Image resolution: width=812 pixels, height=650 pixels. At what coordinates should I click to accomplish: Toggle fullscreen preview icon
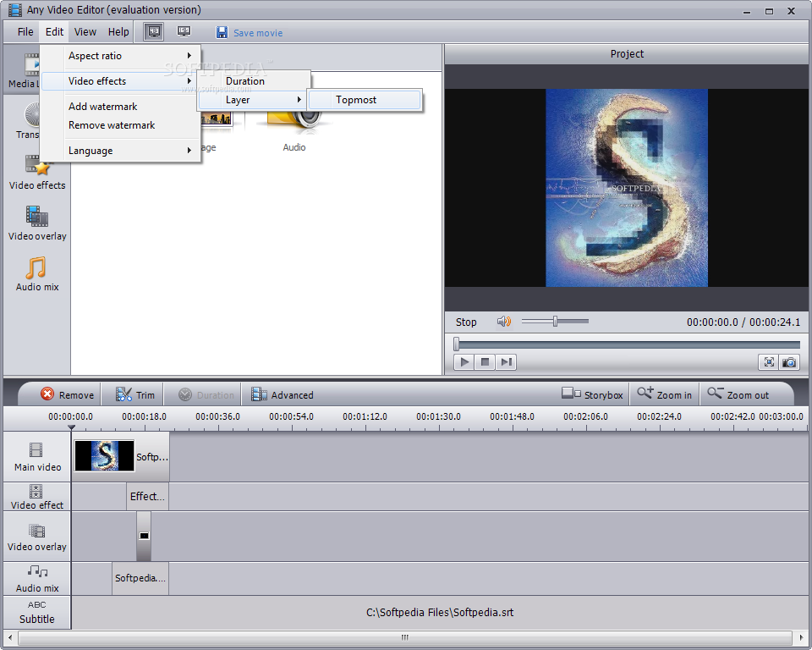[x=769, y=361]
